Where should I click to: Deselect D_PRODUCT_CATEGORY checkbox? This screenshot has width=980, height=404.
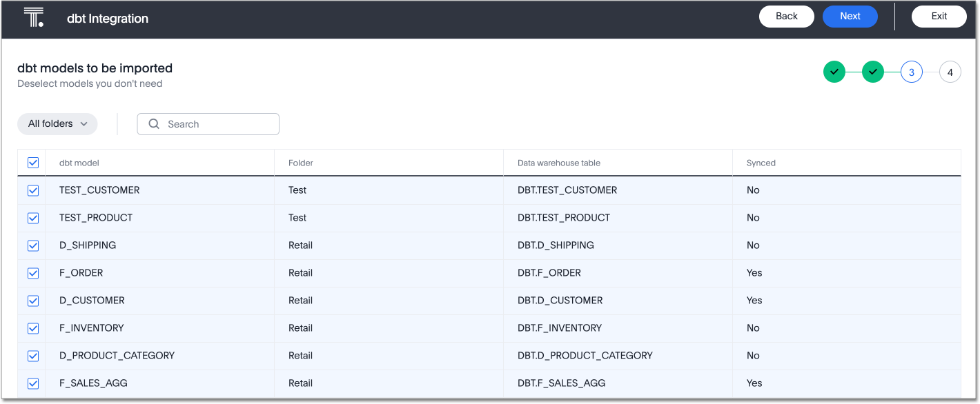pos(33,356)
